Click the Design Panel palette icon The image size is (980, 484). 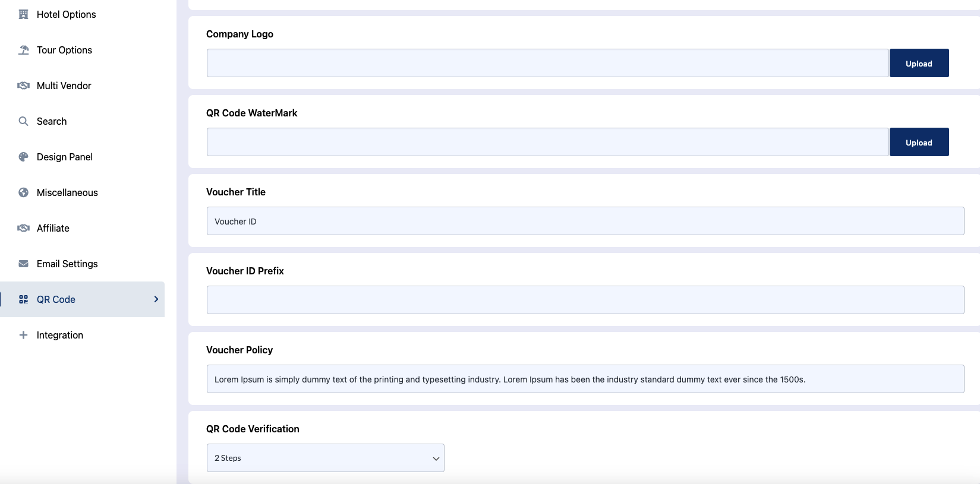pos(23,157)
